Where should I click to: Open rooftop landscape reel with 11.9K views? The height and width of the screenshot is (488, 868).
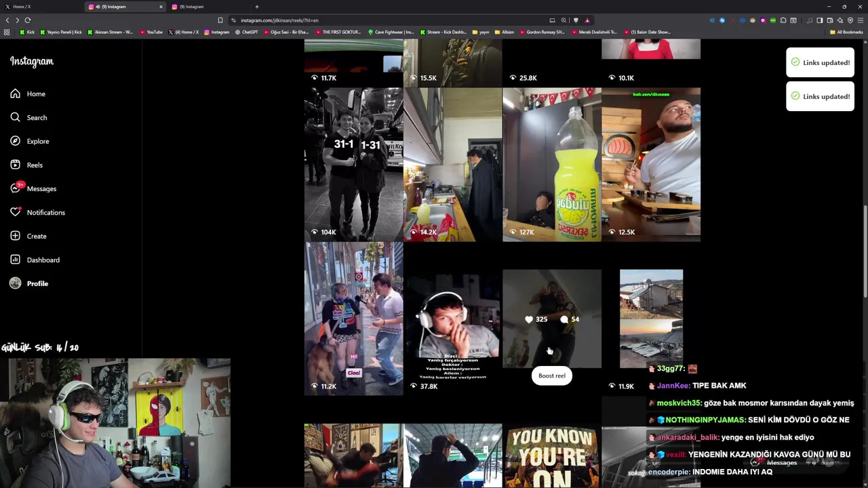[651, 319]
